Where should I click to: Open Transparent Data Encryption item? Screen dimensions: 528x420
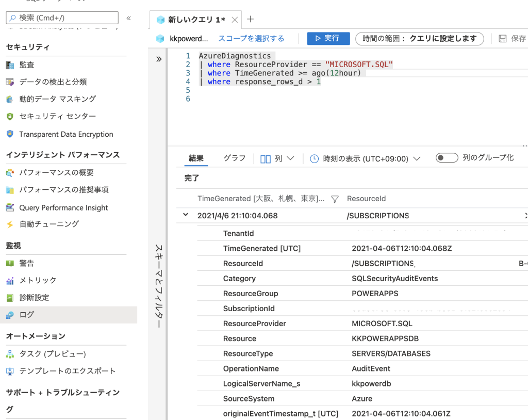[x=66, y=134]
